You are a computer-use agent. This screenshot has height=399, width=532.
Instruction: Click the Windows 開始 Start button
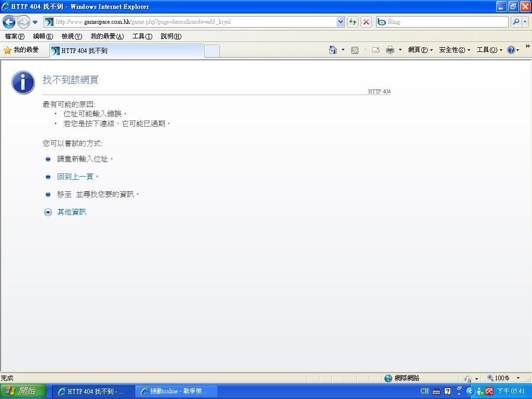click(x=23, y=392)
